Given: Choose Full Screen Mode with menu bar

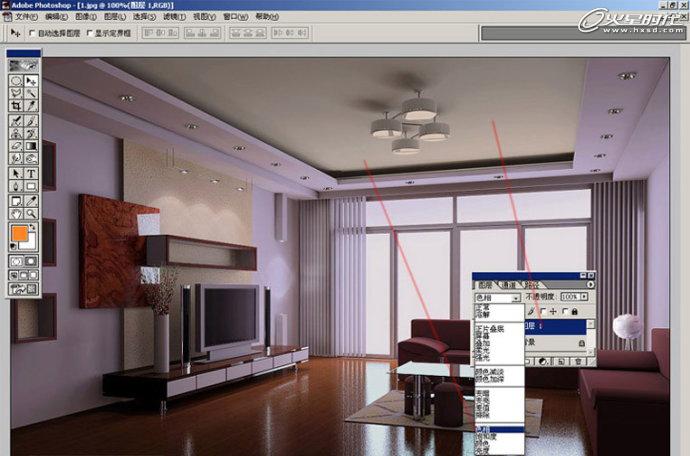Looking at the screenshot, I should tap(24, 276).
